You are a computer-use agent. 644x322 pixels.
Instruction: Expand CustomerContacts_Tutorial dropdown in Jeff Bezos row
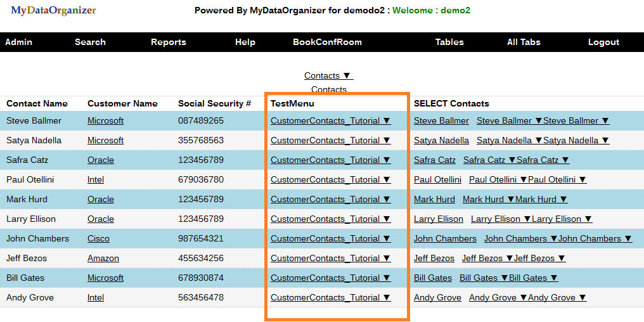330,258
